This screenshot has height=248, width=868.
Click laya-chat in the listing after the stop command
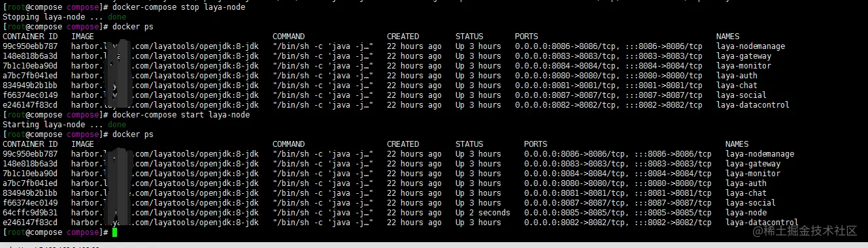tap(737, 85)
